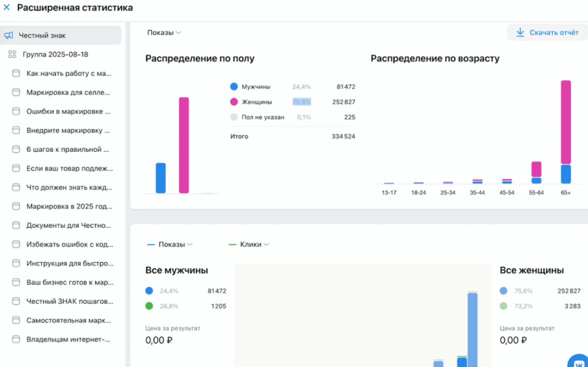Click the gray Пол не указан legend dot
The image size is (588, 367).
click(234, 117)
